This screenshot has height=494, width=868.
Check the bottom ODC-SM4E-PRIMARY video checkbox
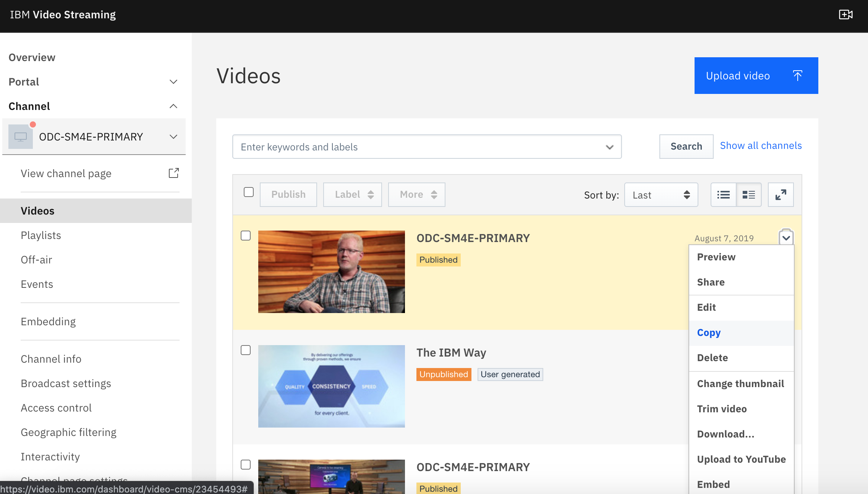(246, 465)
